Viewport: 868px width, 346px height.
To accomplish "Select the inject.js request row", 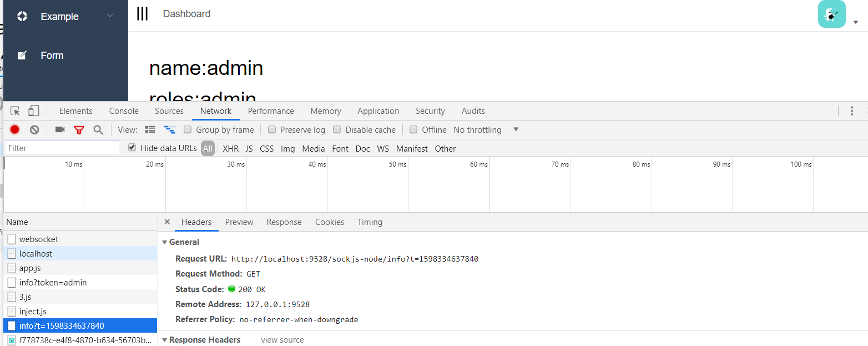I will 80,311.
